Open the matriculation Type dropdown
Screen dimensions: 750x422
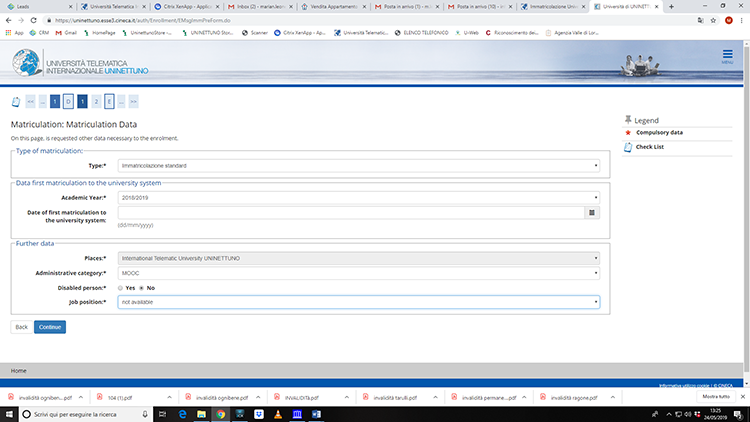coord(358,165)
